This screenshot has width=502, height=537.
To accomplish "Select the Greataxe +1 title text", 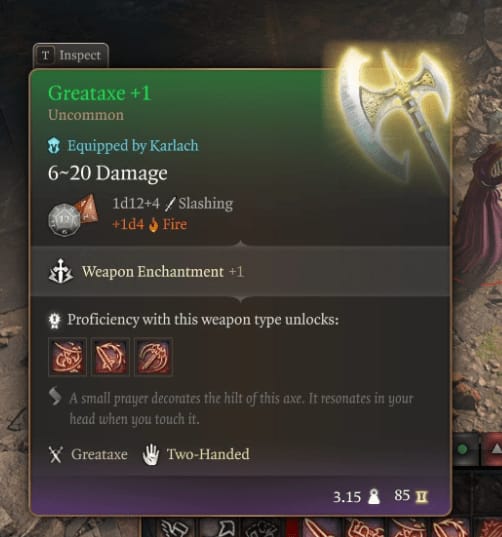I will [99, 93].
